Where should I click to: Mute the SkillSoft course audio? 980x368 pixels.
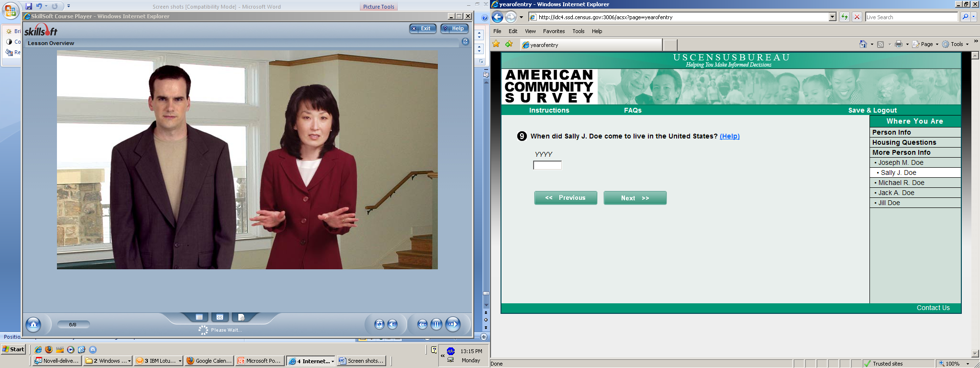pos(392,324)
